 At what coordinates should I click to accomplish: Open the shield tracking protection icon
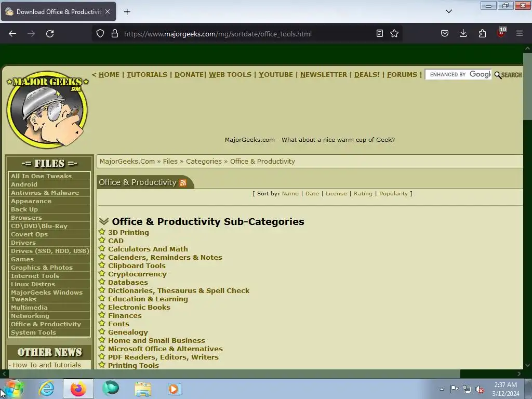pyautogui.click(x=100, y=34)
